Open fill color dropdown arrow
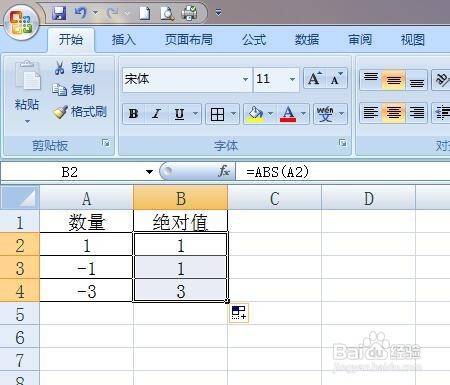 (x=271, y=114)
